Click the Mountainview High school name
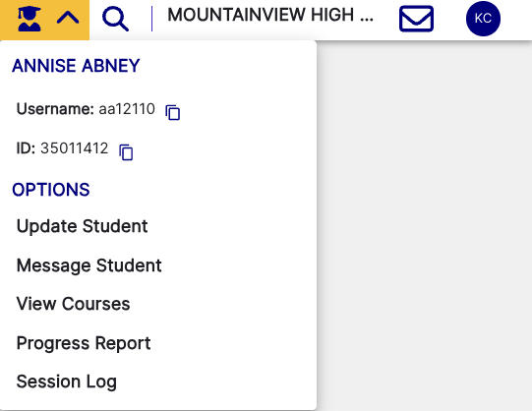This screenshot has width=532, height=411. (x=270, y=15)
